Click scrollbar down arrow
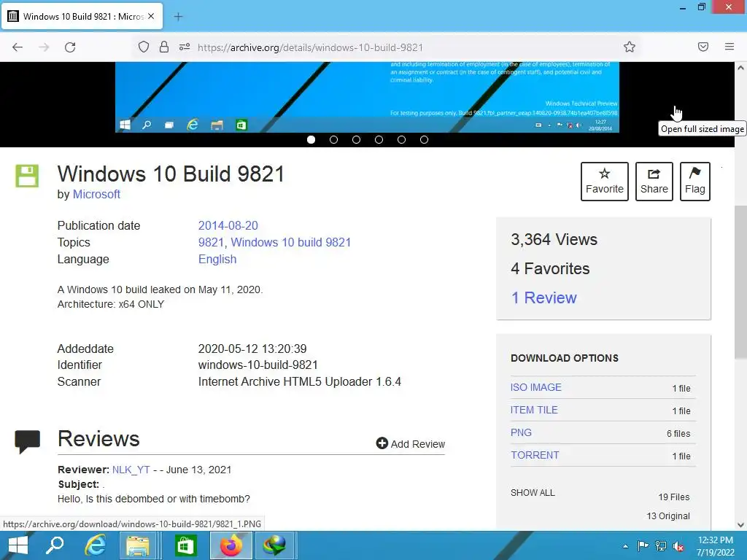Viewport: 747px width, 560px height. pyautogui.click(x=741, y=525)
